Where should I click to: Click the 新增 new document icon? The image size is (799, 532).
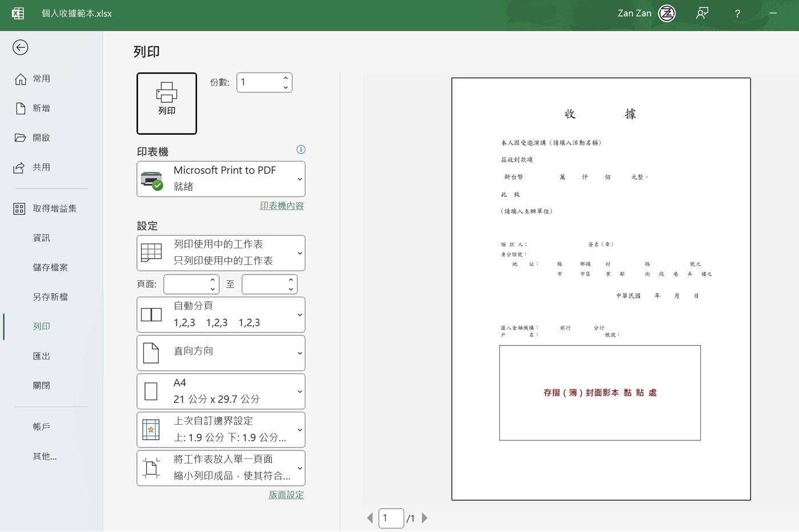[x=21, y=108]
